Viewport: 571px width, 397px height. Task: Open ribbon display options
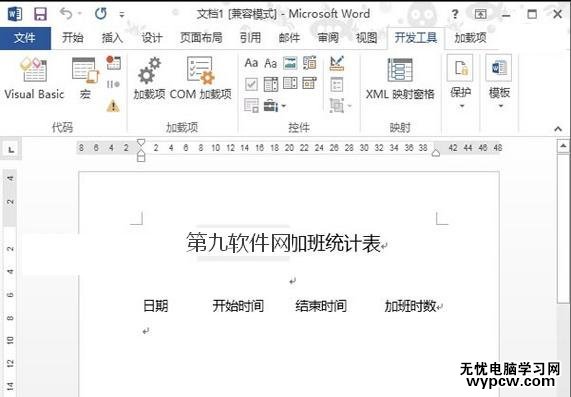[x=481, y=14]
